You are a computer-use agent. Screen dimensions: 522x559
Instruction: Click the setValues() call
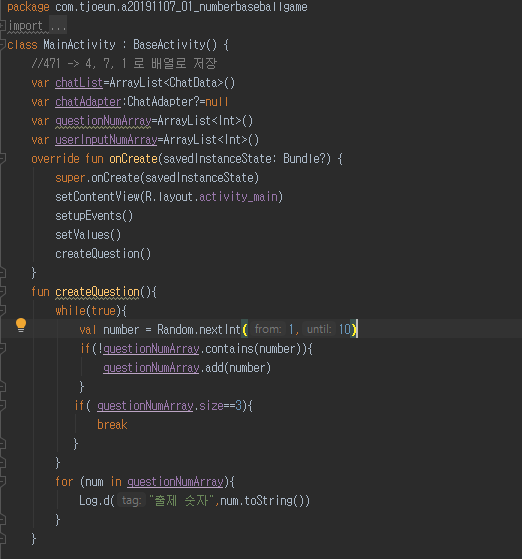coord(88,235)
